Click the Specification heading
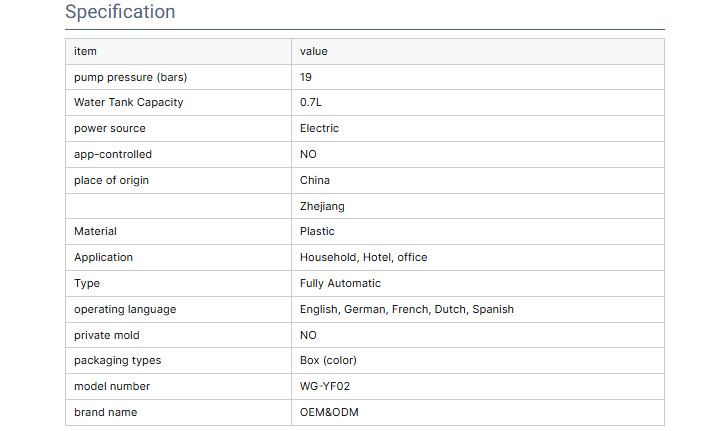Image resolution: width=705 pixels, height=431 pixels. [120, 13]
